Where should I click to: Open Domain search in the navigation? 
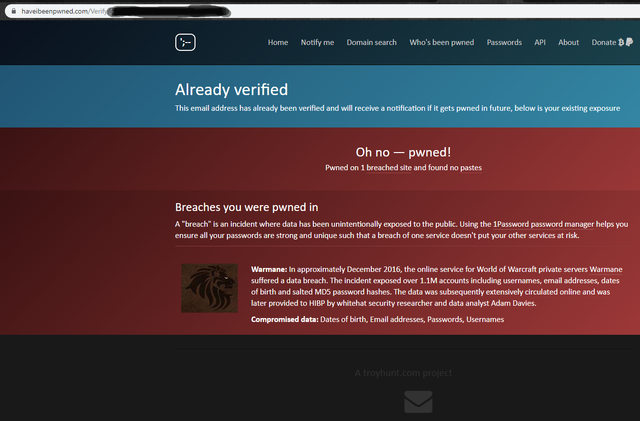pos(371,42)
